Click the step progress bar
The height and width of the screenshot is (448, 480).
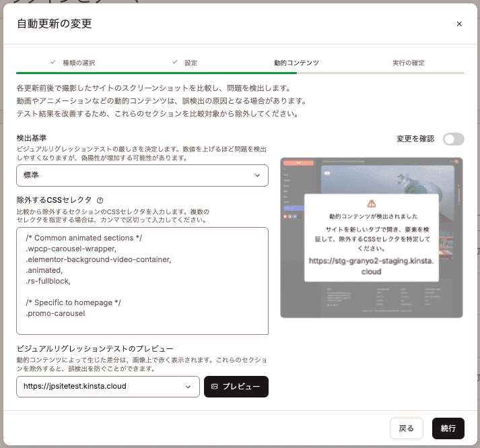point(240,73)
